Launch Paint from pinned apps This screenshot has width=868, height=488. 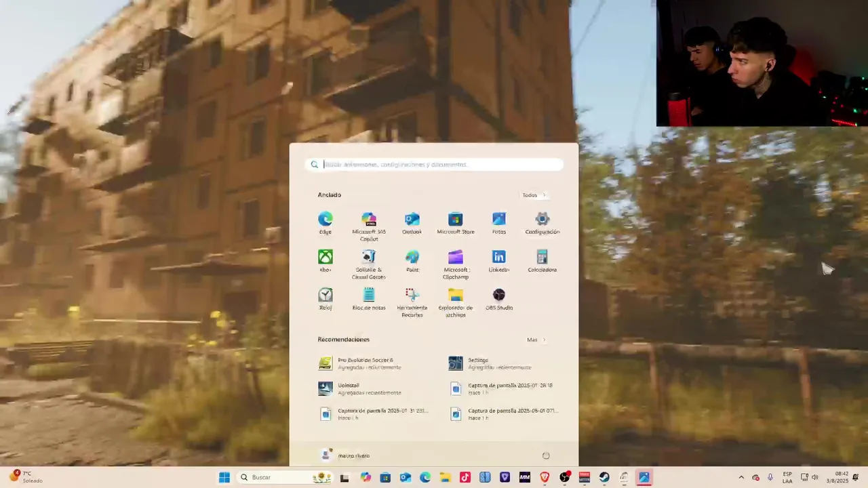click(x=412, y=261)
